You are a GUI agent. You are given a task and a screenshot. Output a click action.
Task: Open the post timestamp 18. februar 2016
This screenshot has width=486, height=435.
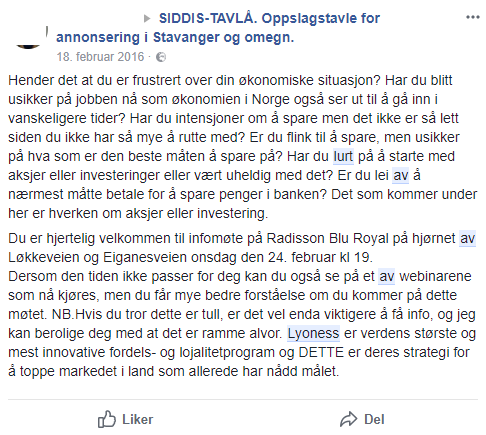[x=100, y=57]
